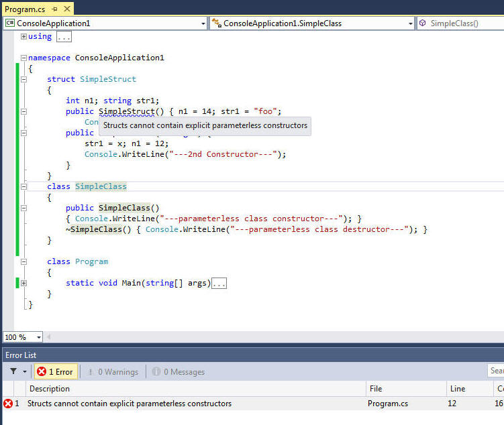Click the filter funnel icon in Error List

pos(13,371)
